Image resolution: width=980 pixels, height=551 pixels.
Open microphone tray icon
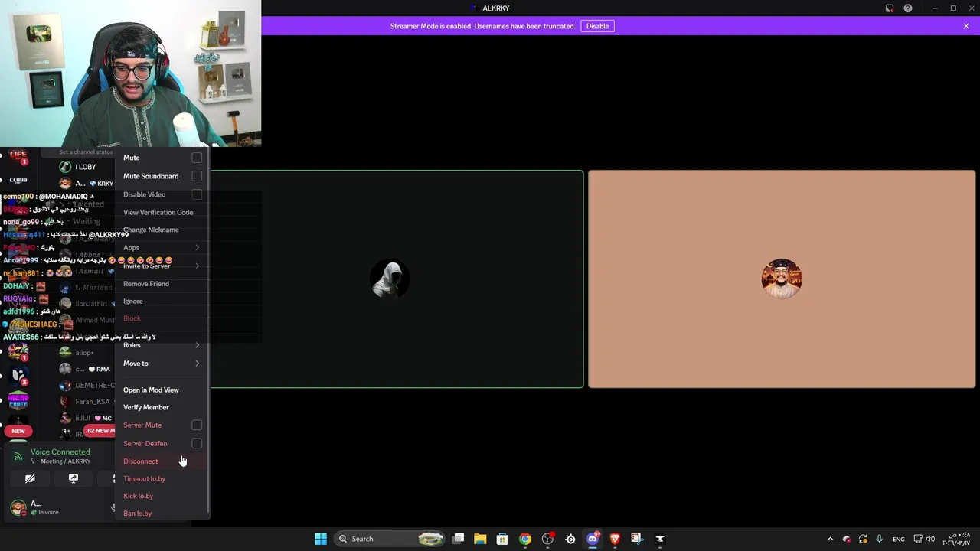tap(879, 539)
